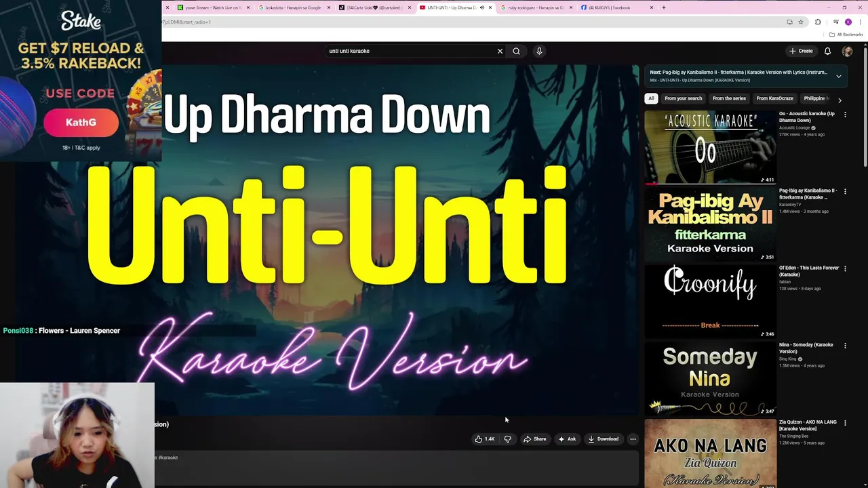
Task: Click the KathG code button on Stake ad
Action: tap(81, 123)
